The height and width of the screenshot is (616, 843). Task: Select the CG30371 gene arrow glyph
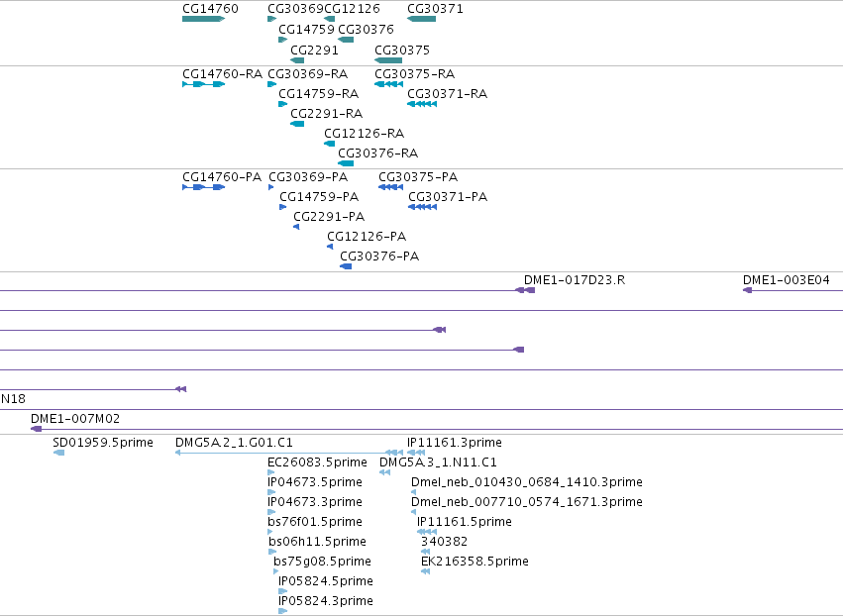click(x=422, y=19)
